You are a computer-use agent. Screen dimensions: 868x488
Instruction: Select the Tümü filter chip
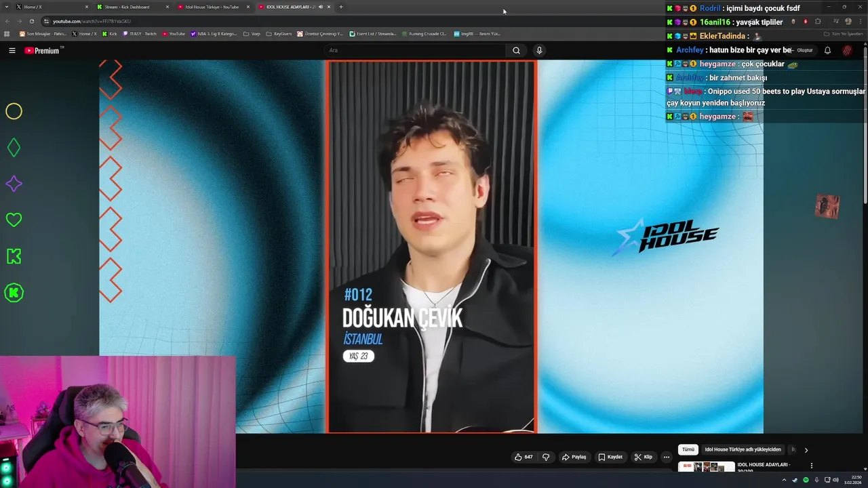(688, 449)
